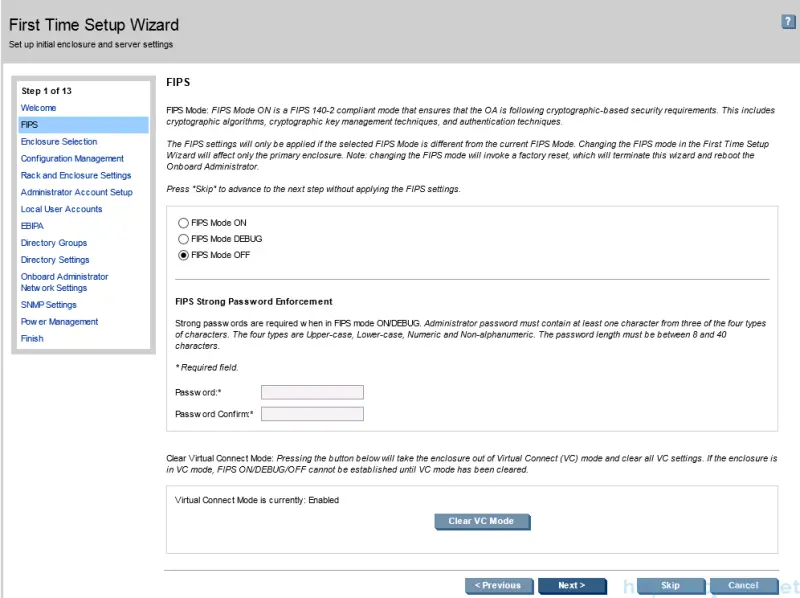Navigate to Local User Accounts

tap(62, 209)
